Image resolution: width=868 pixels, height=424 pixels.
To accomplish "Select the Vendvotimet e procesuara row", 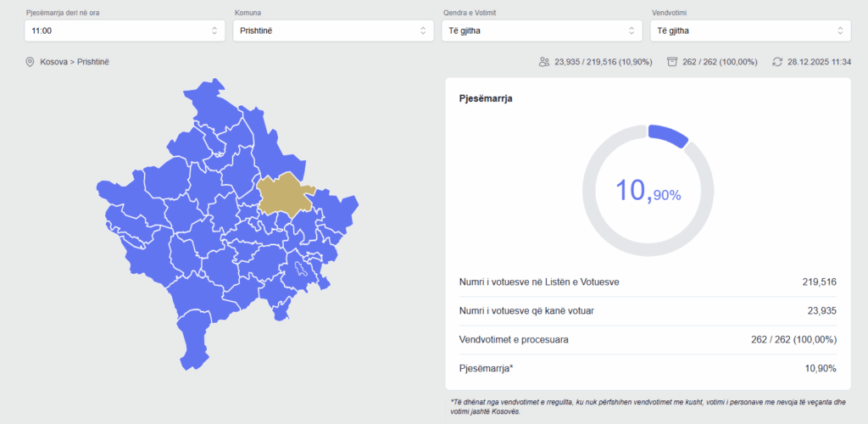I will point(648,339).
